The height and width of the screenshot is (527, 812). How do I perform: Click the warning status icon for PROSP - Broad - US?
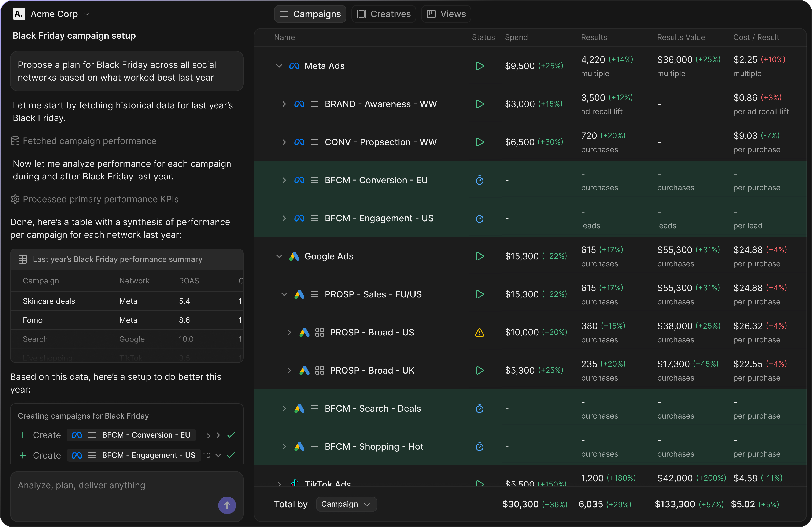tap(479, 333)
